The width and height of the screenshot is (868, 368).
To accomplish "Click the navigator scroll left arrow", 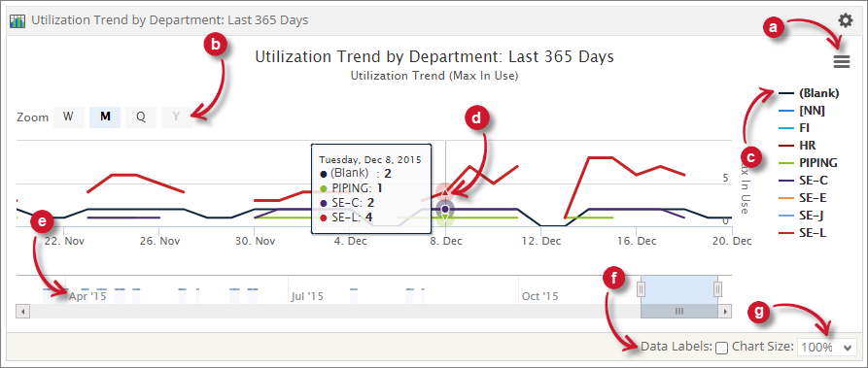I will (x=22, y=312).
